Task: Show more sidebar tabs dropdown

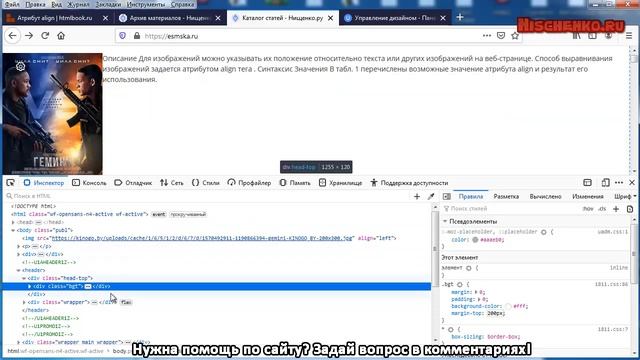Action: tap(635, 196)
